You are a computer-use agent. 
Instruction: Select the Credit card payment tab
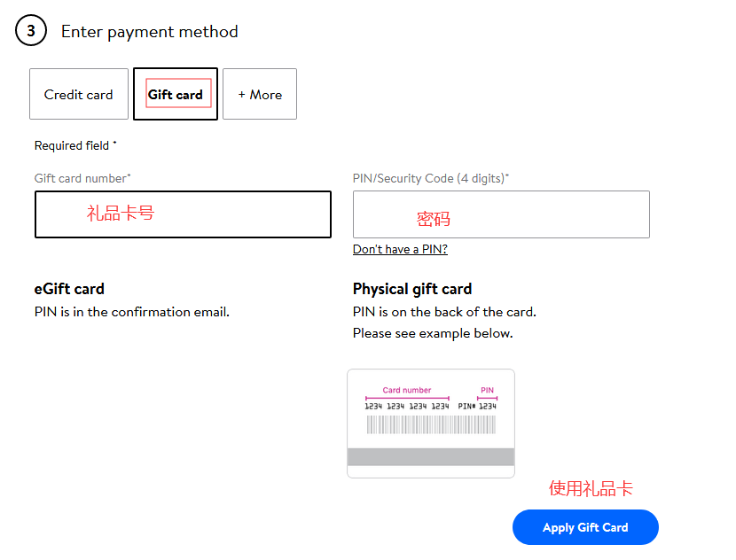tap(79, 94)
